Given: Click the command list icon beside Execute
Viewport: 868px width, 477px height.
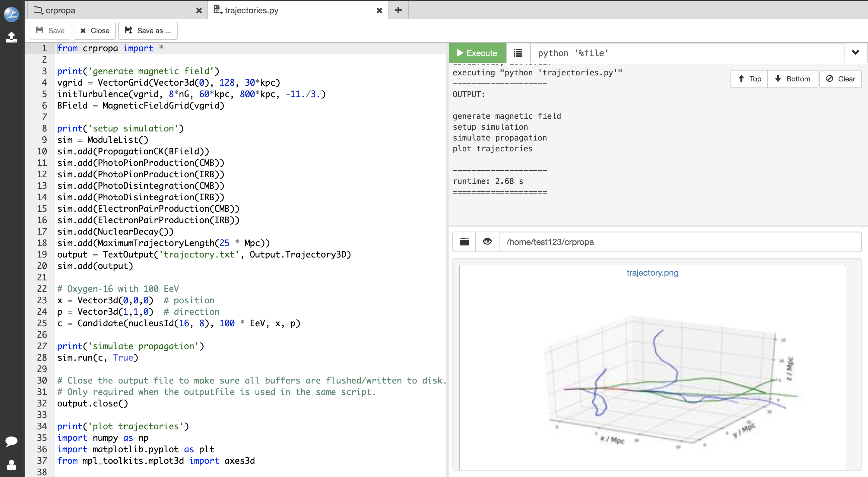Looking at the screenshot, I should [518, 52].
